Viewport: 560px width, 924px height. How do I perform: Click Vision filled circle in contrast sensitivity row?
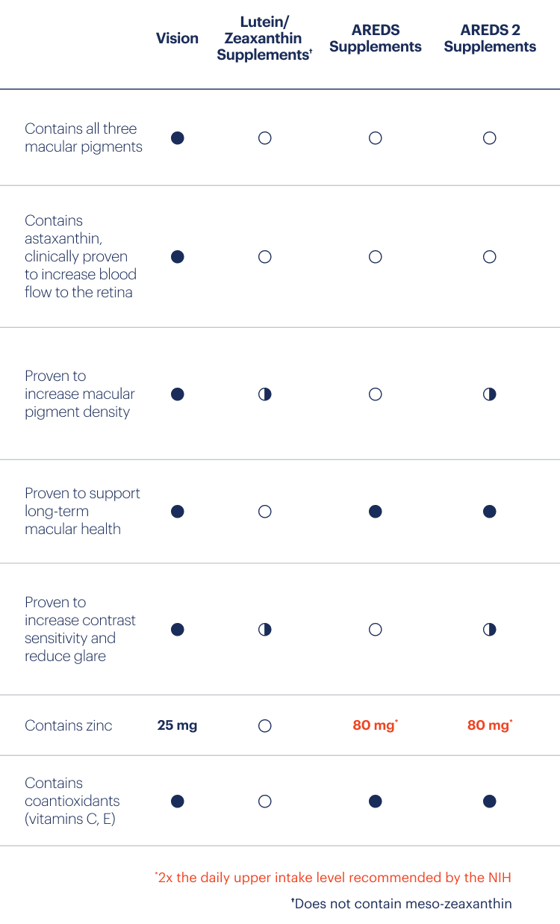click(x=178, y=630)
